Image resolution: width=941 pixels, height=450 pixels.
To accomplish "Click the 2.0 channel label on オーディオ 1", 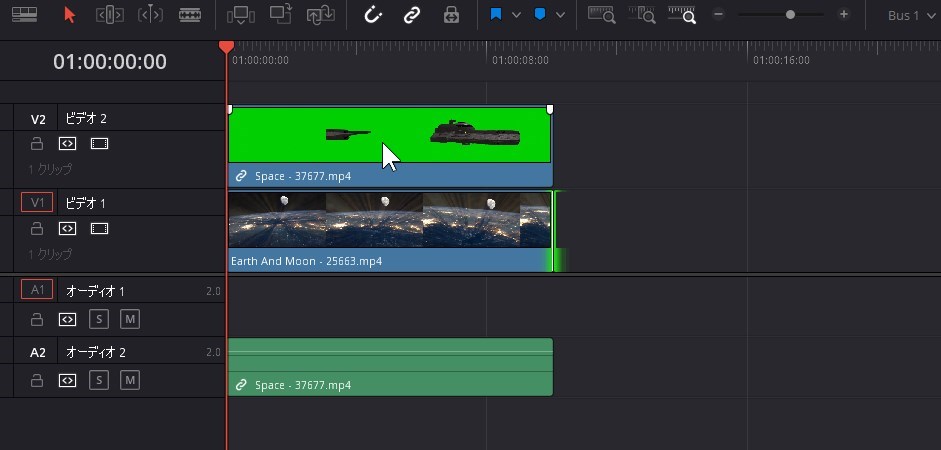I will pyautogui.click(x=213, y=292).
